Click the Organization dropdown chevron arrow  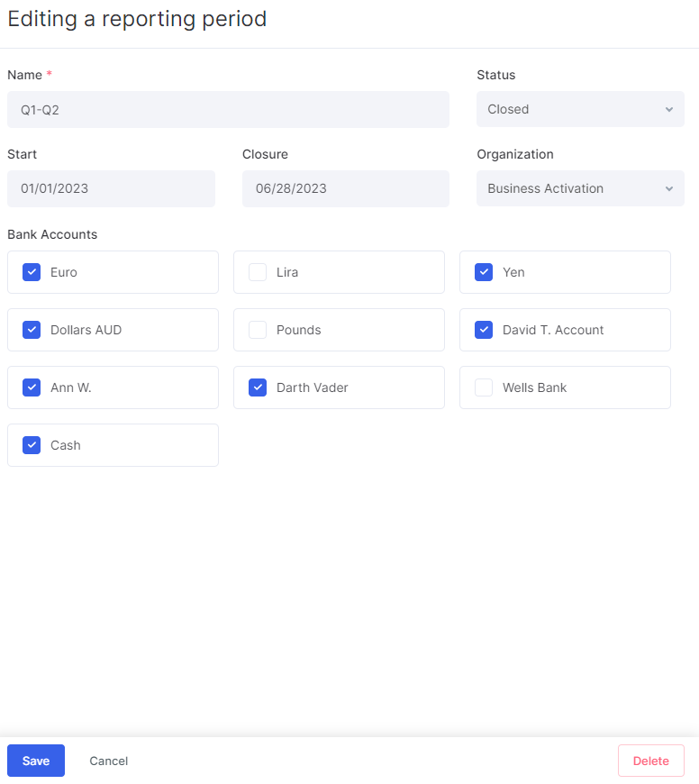pyautogui.click(x=669, y=189)
